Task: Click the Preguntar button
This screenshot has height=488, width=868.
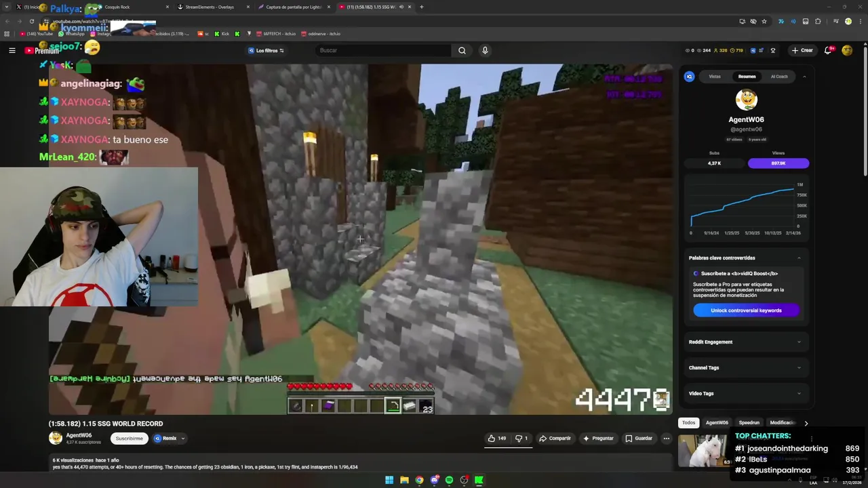Action: point(597,439)
